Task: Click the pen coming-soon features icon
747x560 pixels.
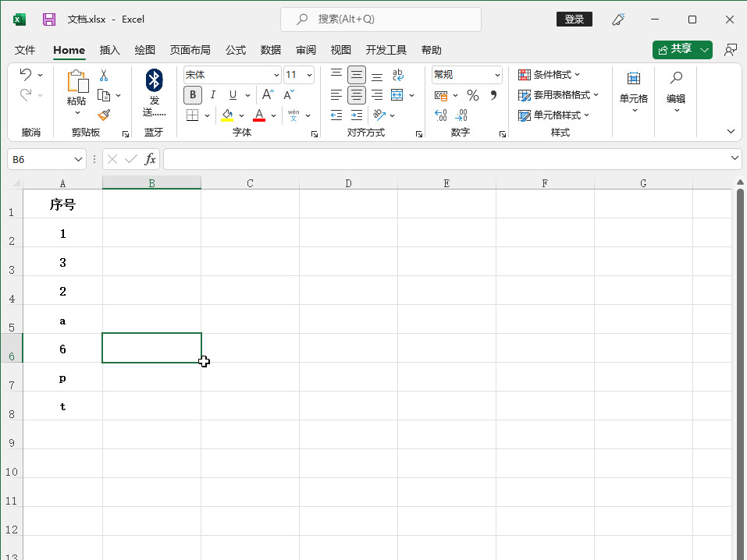Action: [618, 19]
